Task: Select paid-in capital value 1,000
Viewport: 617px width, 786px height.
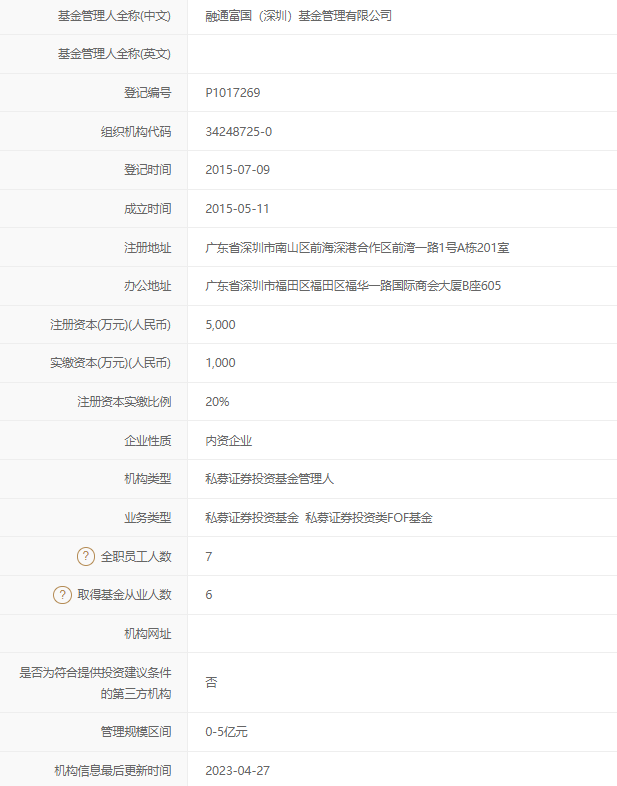Action: tap(221, 363)
